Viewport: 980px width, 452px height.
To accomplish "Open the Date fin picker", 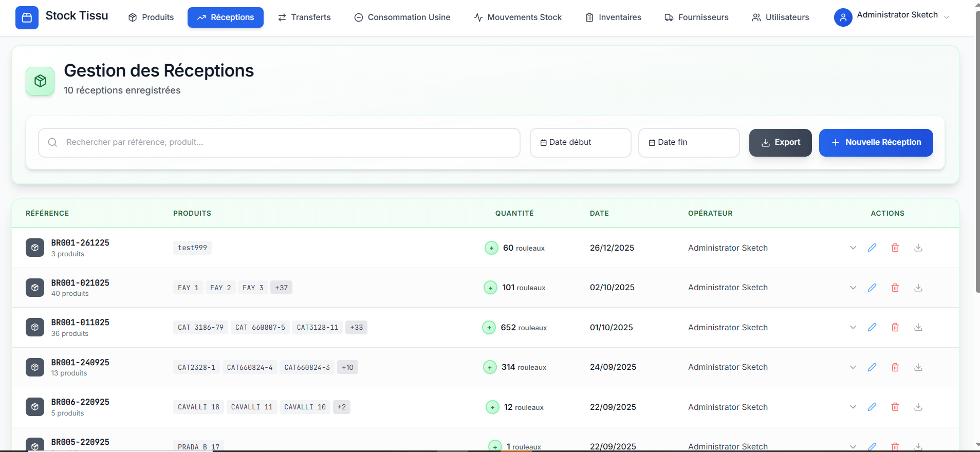I will 689,143.
